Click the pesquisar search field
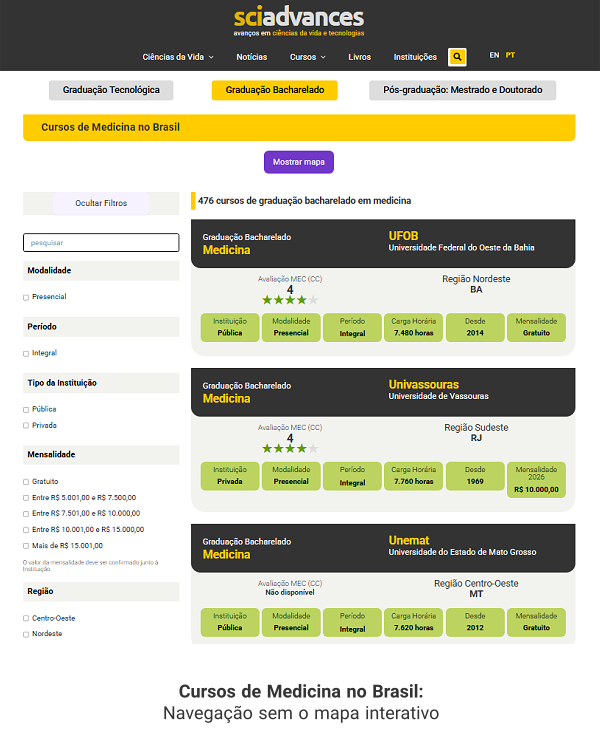This screenshot has height=750, width=600. [101, 243]
